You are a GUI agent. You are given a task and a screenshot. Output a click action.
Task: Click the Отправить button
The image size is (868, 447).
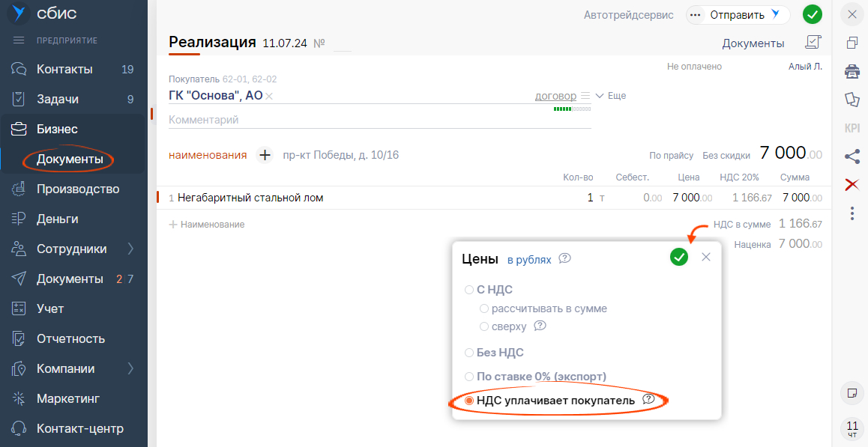coord(737,15)
